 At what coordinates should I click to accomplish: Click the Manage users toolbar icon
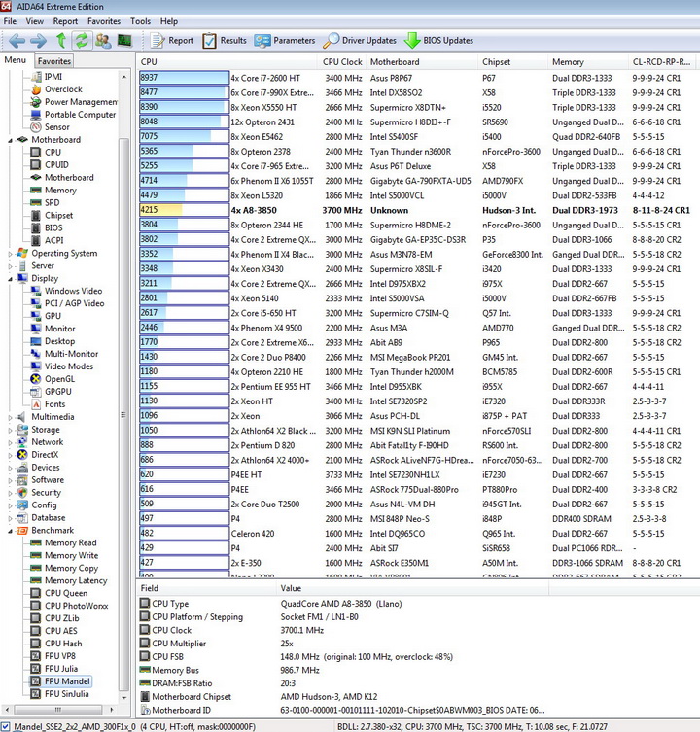[x=103, y=41]
